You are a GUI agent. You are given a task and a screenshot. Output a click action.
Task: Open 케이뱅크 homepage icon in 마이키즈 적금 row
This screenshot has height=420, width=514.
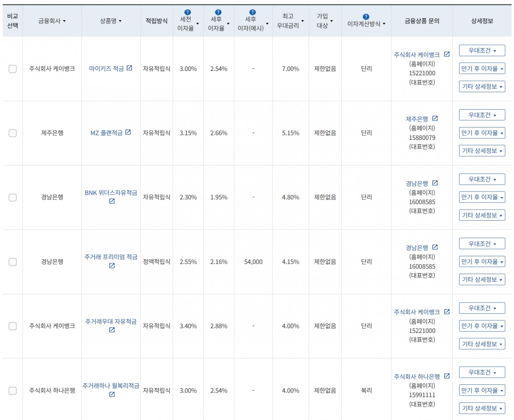pos(447,54)
